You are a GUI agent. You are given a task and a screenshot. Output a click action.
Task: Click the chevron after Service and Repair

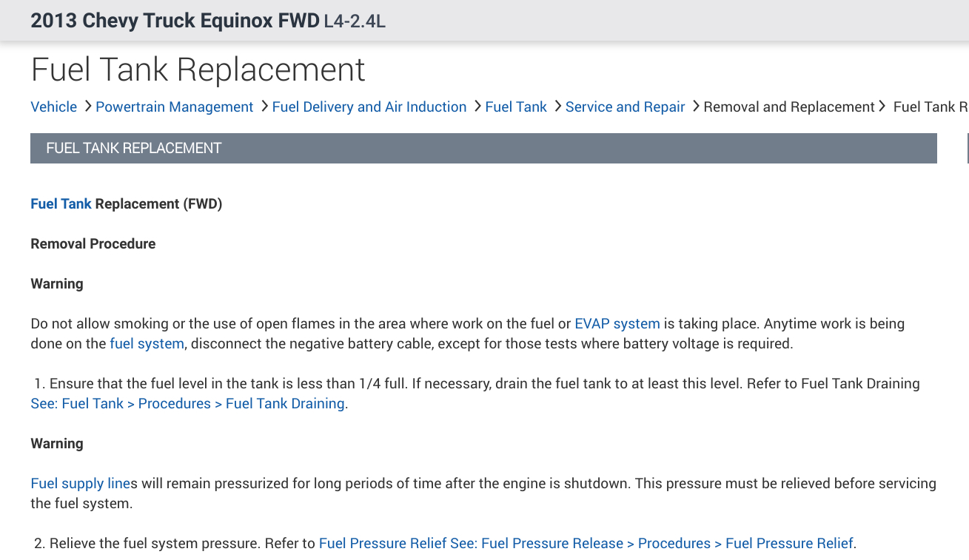click(696, 107)
